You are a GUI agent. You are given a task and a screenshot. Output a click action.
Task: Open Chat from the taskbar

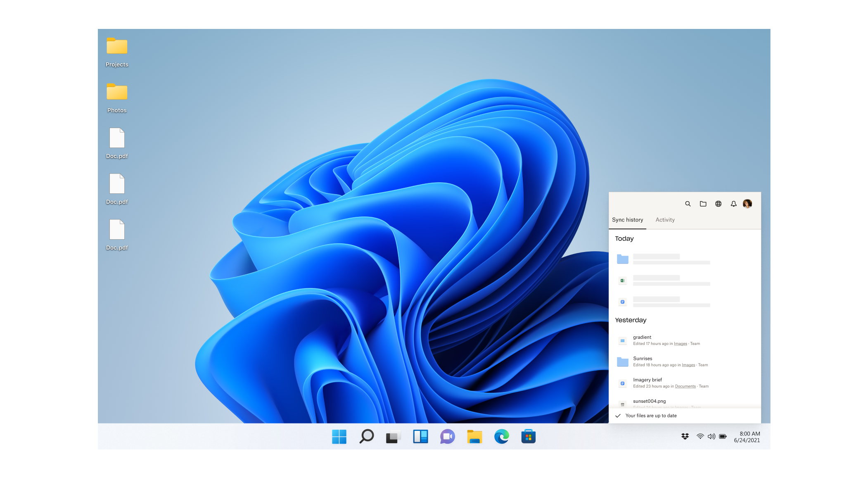coord(448,436)
